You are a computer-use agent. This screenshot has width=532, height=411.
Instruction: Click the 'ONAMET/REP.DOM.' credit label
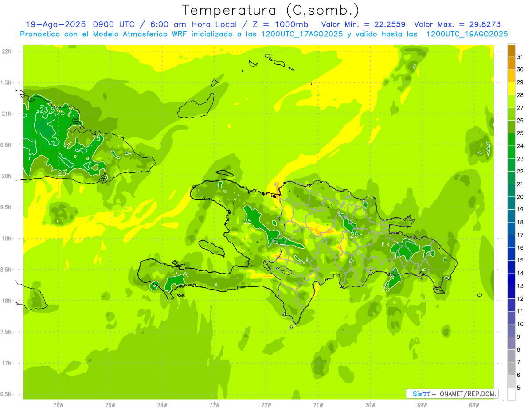[x=468, y=394]
